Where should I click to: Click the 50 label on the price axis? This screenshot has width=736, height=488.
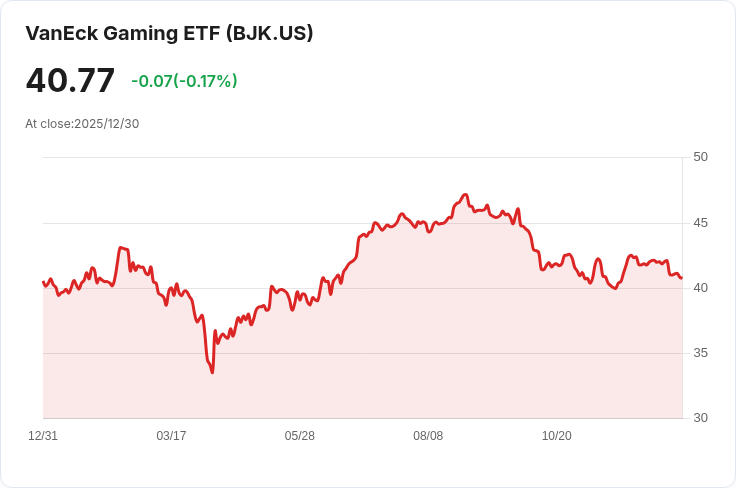tap(700, 157)
